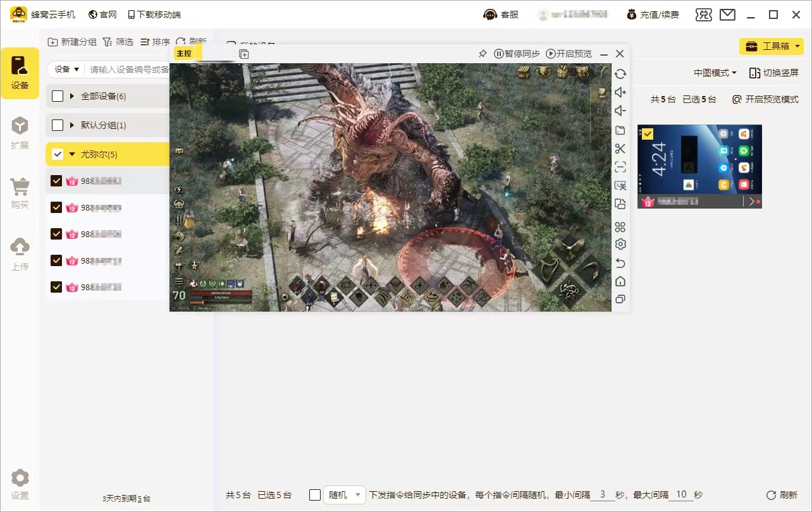Uncheck the 尤弥尔 group checkbox
812x512 pixels.
pos(58,154)
